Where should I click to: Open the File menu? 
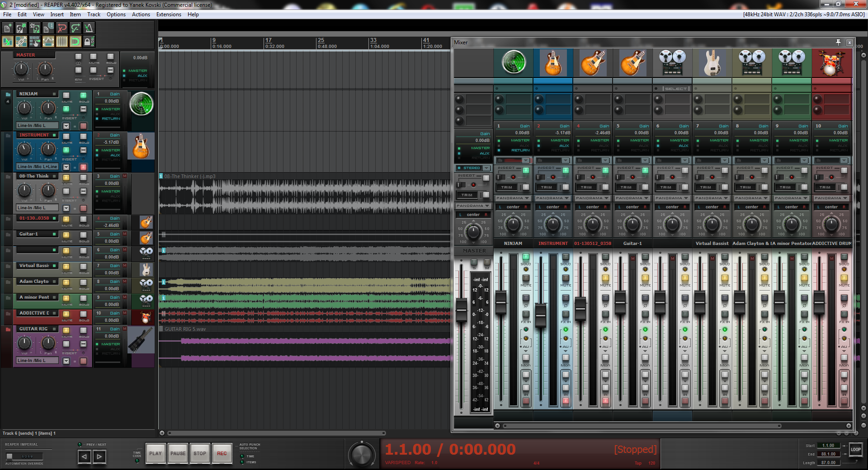[x=7, y=14]
